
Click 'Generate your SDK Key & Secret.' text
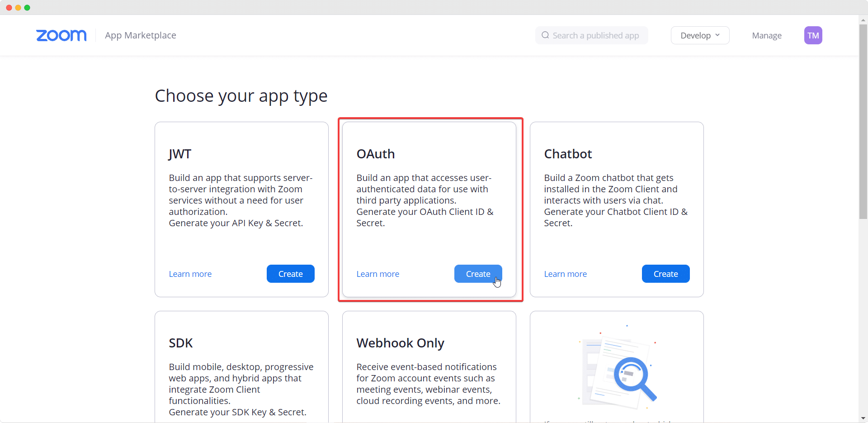pyautogui.click(x=238, y=412)
